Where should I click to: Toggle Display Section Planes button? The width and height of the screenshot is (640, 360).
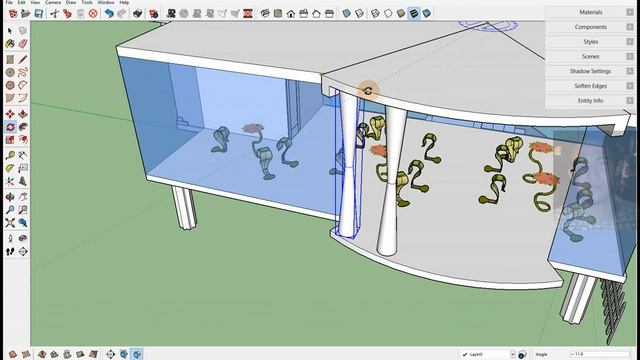(124, 354)
